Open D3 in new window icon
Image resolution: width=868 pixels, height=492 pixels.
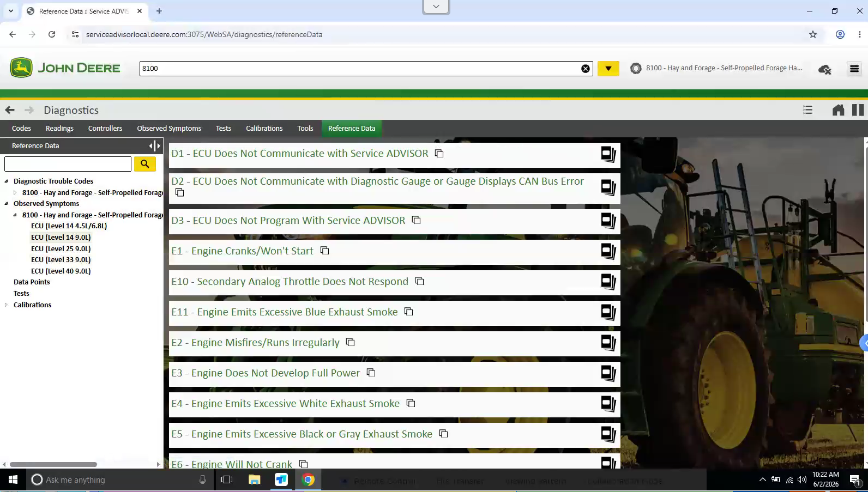(x=608, y=221)
